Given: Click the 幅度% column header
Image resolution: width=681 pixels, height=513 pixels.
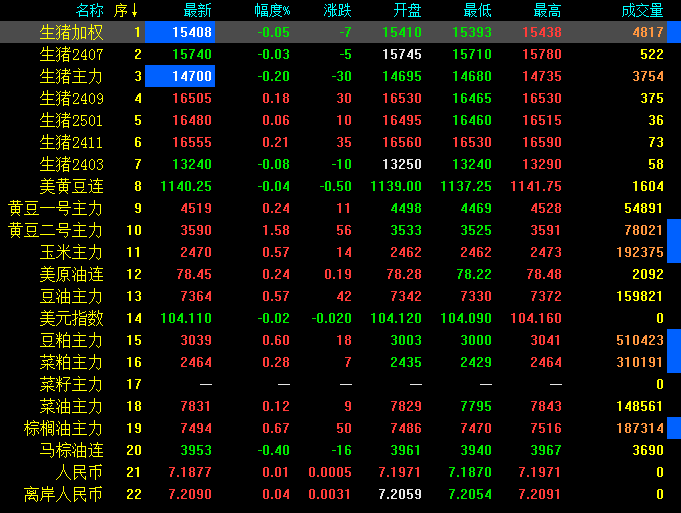Looking at the screenshot, I should pyautogui.click(x=272, y=10).
